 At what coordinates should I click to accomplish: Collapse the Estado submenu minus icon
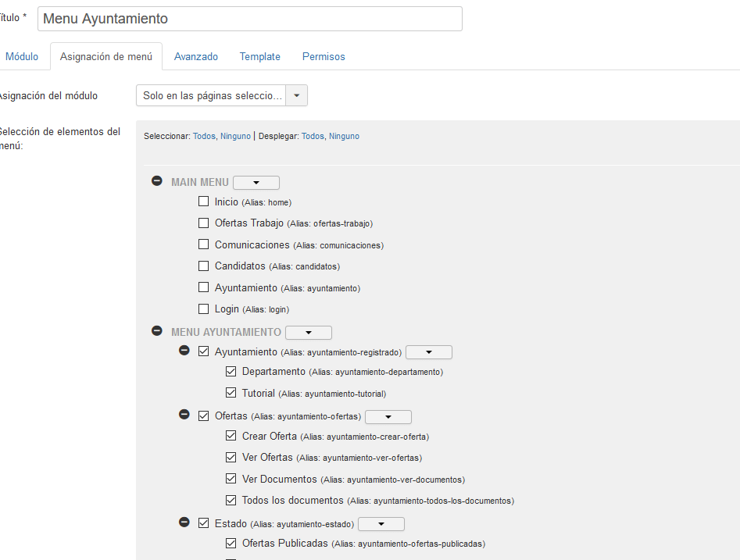point(184,523)
